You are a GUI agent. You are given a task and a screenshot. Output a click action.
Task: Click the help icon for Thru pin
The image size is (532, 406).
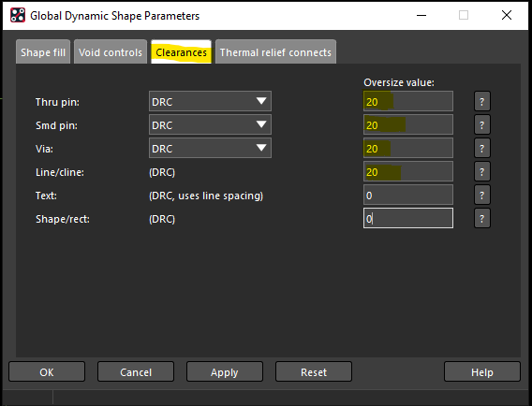(x=481, y=101)
